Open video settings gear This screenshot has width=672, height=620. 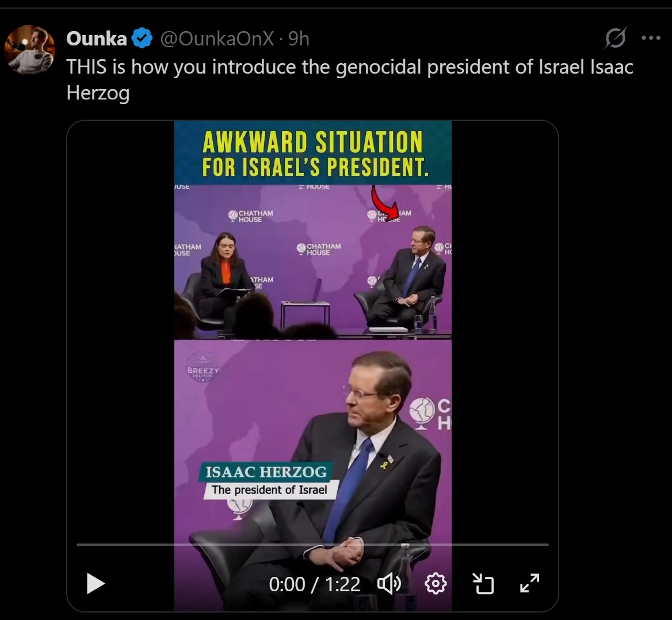click(436, 584)
